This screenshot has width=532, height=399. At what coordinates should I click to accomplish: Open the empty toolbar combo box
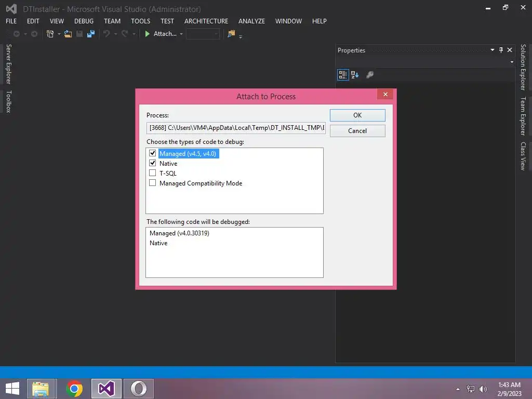pyautogui.click(x=203, y=34)
